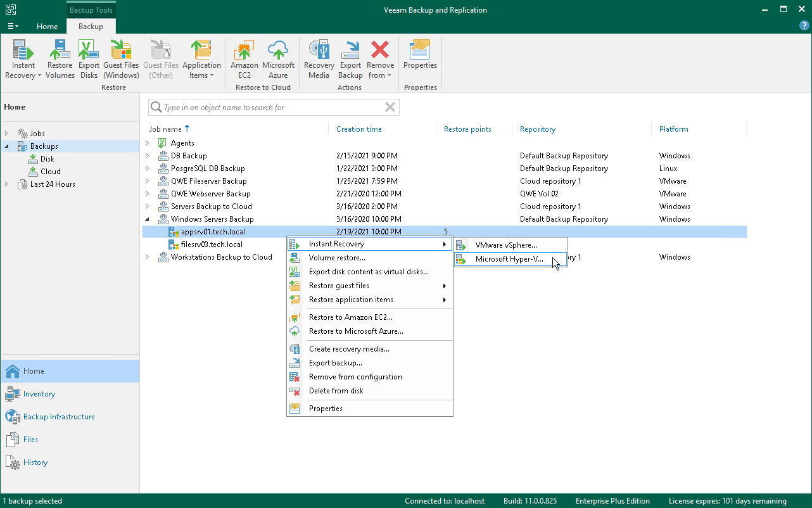Click the license expiration status text
This screenshot has width=812, height=508.
[x=728, y=501]
